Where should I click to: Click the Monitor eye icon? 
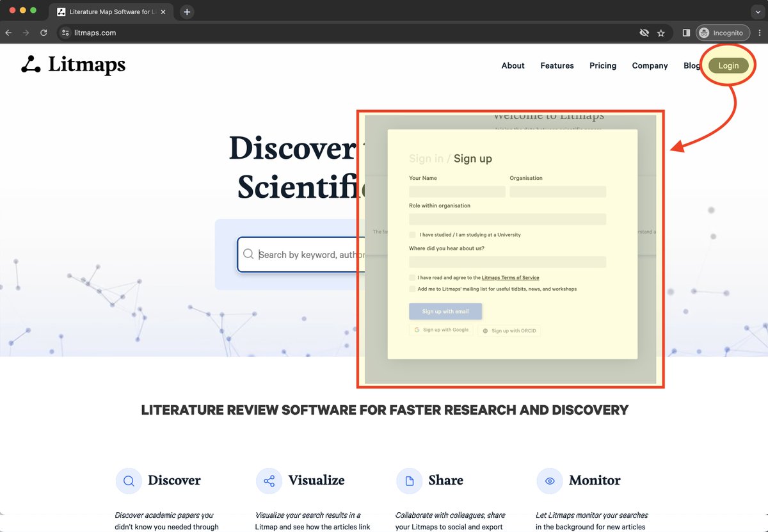pos(550,481)
